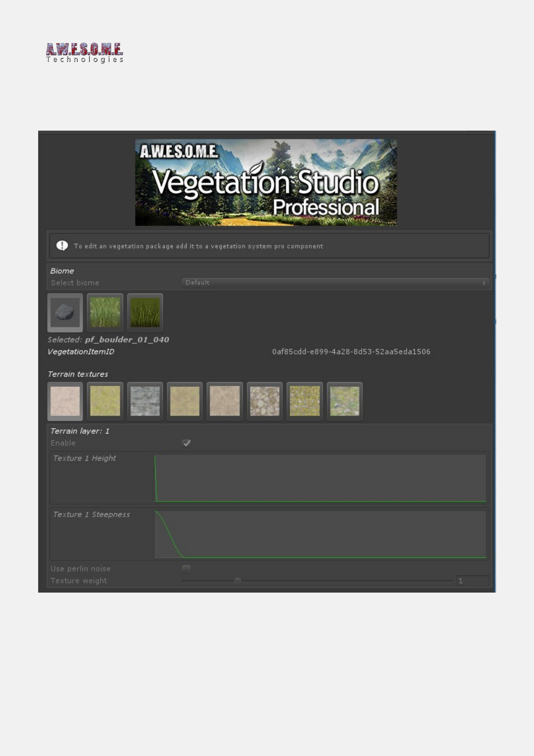Click the Texture weight label
This screenshot has height=756, width=534.
click(79, 580)
